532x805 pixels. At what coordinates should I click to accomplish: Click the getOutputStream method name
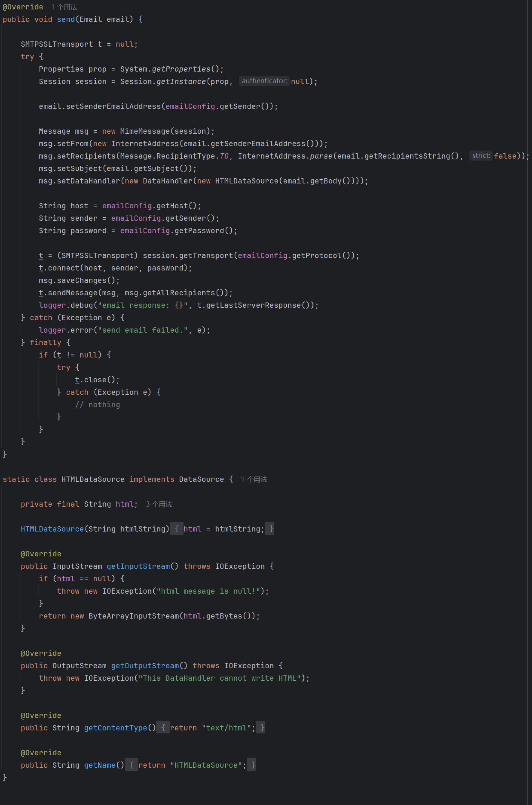pos(145,666)
